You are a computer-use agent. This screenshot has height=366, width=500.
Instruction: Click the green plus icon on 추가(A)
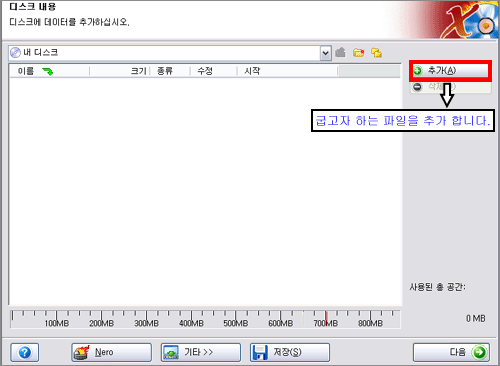418,71
